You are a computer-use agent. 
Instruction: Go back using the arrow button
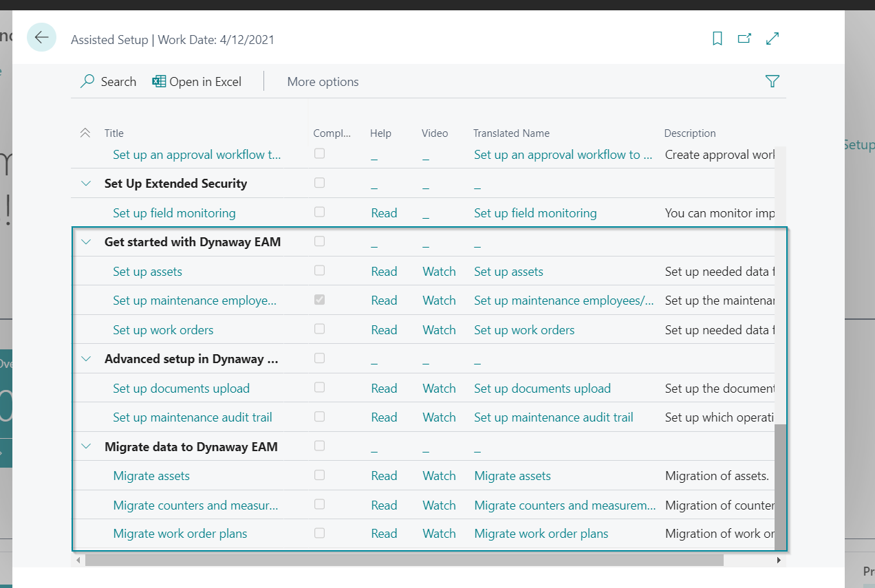pyautogui.click(x=41, y=37)
